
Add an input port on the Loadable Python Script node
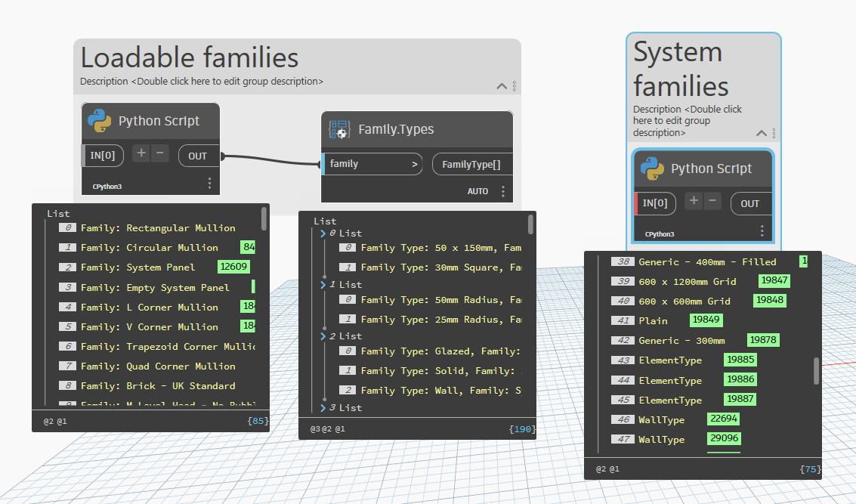[141, 153]
